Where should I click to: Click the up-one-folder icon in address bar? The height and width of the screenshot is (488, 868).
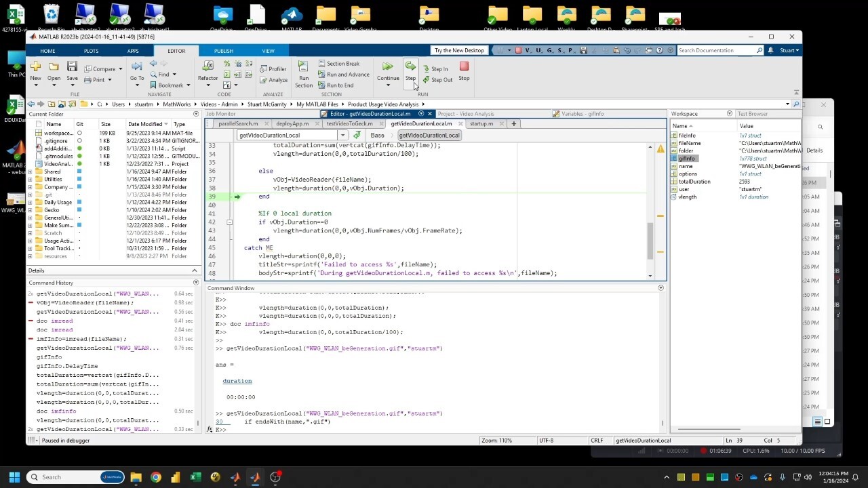51,104
